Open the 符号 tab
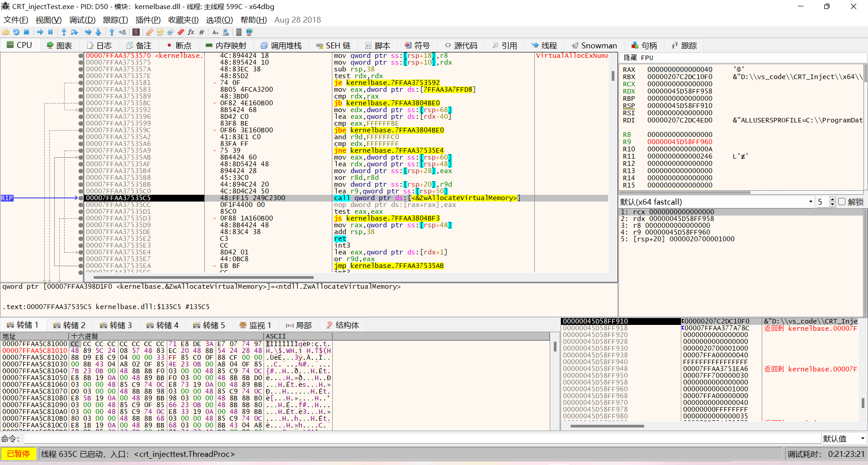Screen dimensions: 868x465 (417, 46)
